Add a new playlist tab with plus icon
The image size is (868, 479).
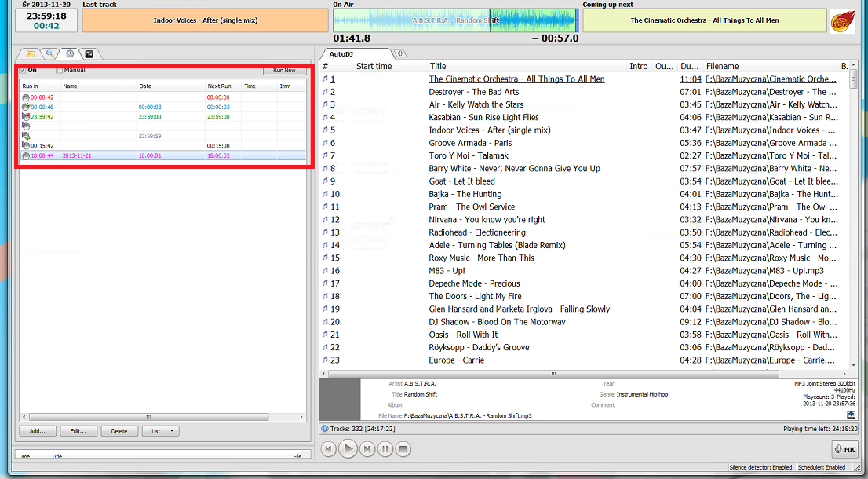pyautogui.click(x=400, y=53)
